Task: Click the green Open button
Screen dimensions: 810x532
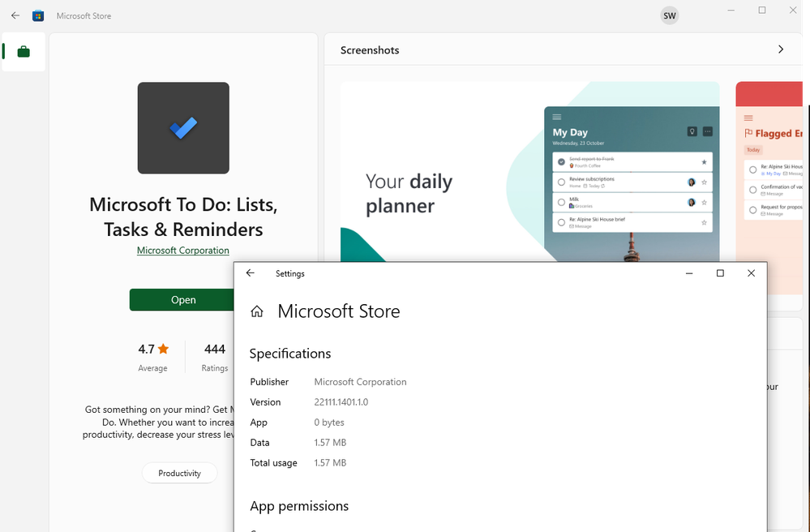Action: [x=182, y=299]
